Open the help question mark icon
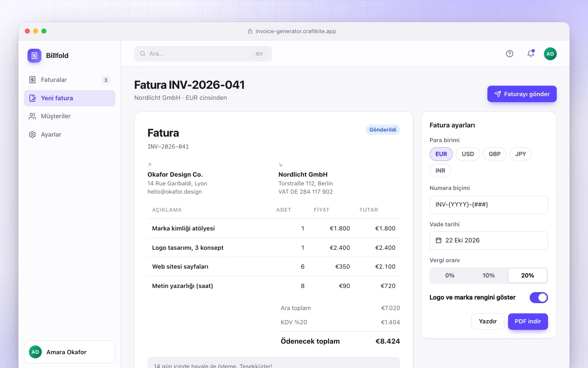This screenshot has width=588, height=368. (x=509, y=54)
